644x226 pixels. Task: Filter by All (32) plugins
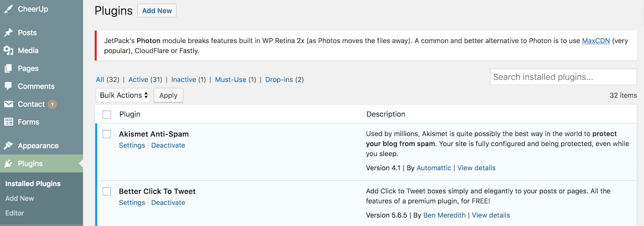point(107,80)
